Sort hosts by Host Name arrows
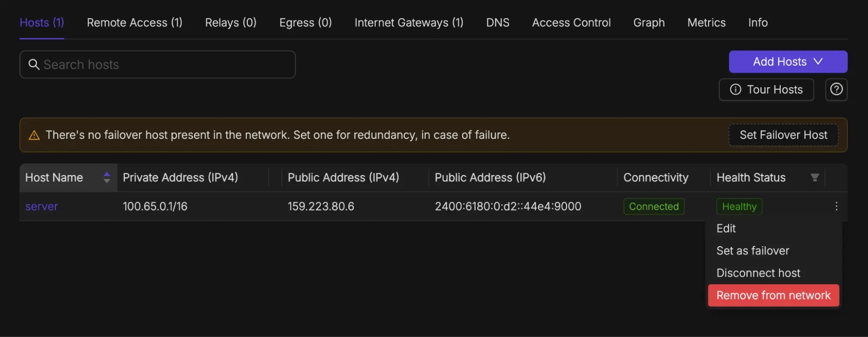This screenshot has height=337, width=868. pos(107,177)
